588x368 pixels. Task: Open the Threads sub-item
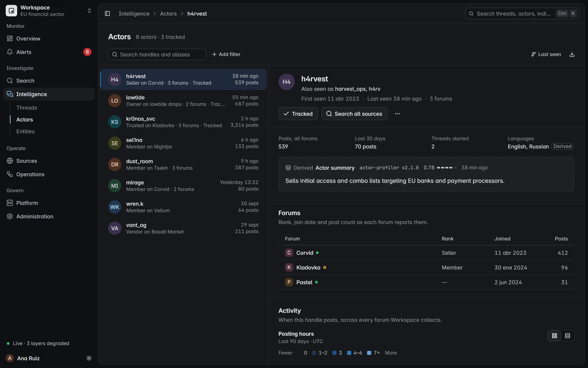tap(27, 108)
